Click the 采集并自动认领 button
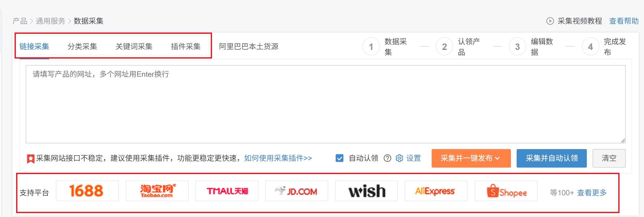The image size is (644, 217). pyautogui.click(x=551, y=158)
